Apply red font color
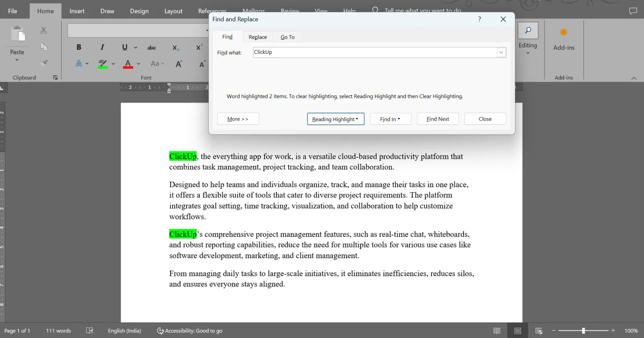 (x=128, y=64)
